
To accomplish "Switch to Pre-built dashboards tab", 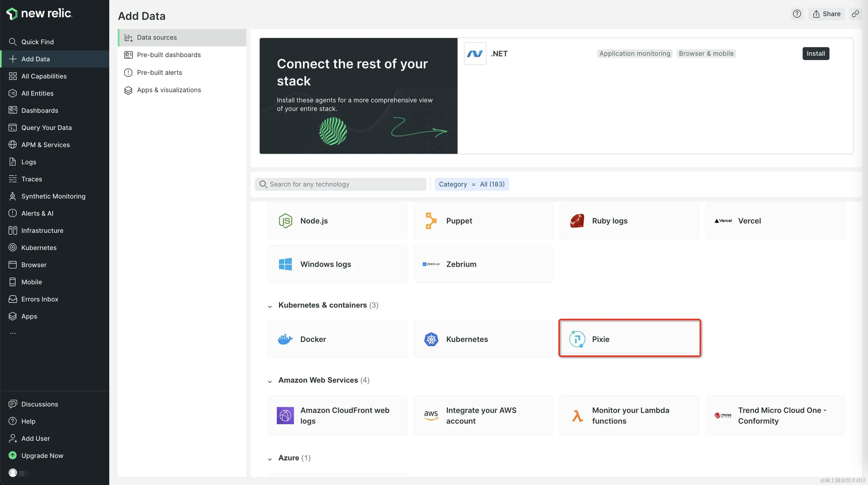I will click(x=168, y=55).
